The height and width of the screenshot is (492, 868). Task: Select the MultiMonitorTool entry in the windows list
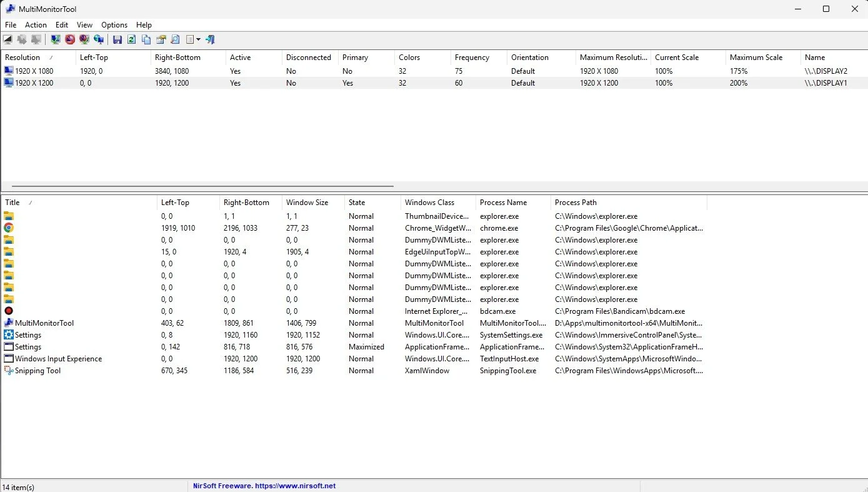pyautogui.click(x=43, y=323)
